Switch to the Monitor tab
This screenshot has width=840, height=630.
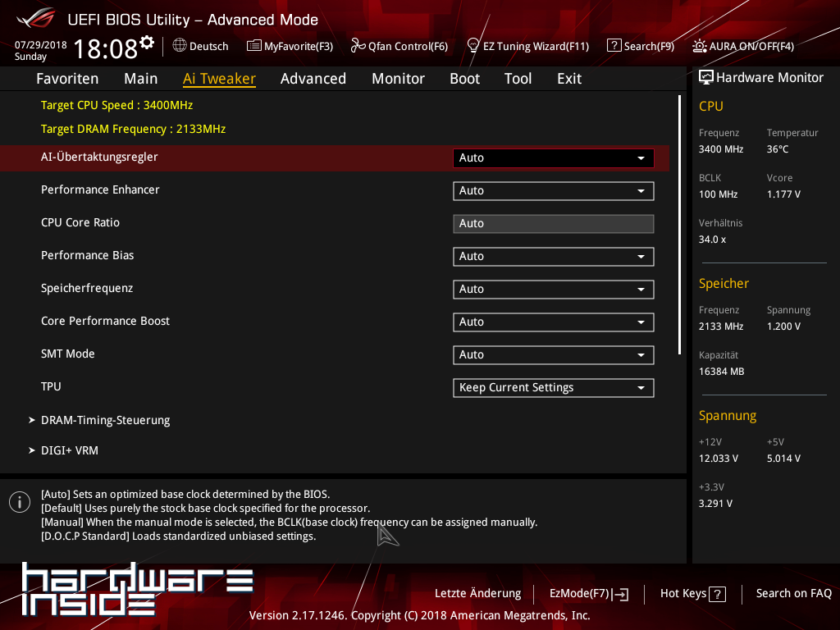[398, 79]
